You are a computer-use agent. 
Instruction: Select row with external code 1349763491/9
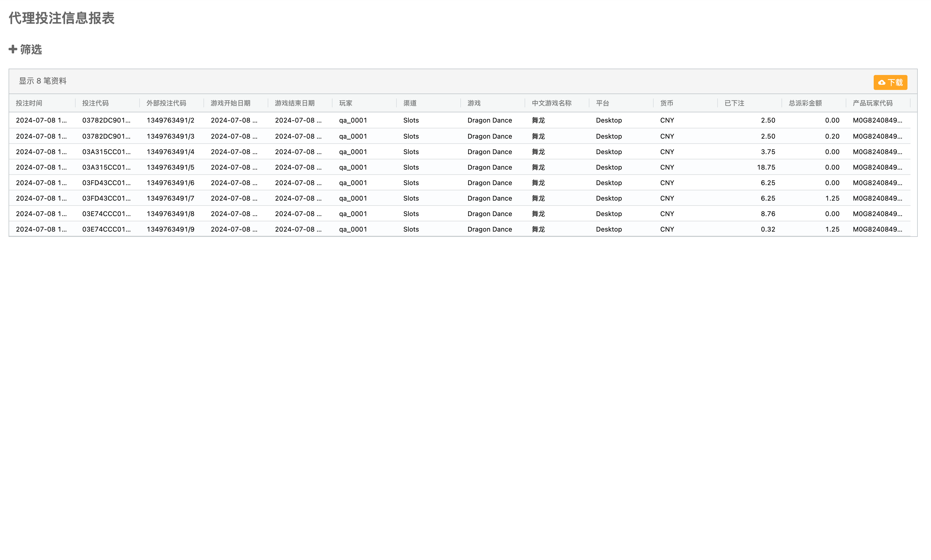tap(170, 229)
